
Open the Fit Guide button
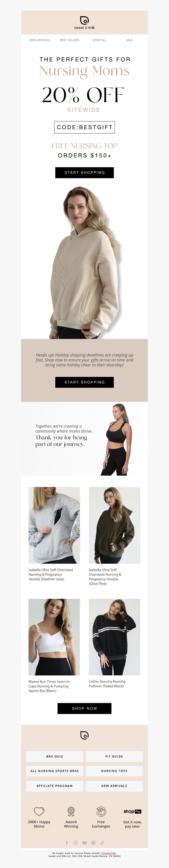pos(114,756)
